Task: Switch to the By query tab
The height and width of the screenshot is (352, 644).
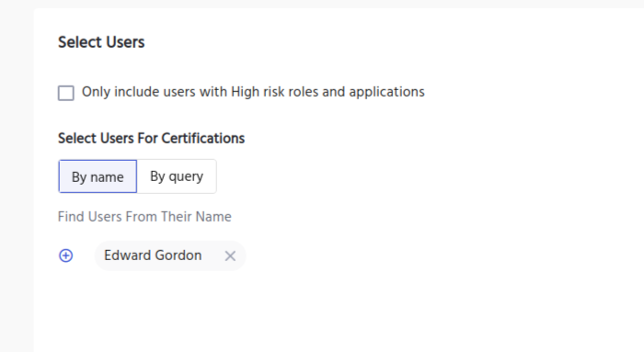Action: click(177, 176)
